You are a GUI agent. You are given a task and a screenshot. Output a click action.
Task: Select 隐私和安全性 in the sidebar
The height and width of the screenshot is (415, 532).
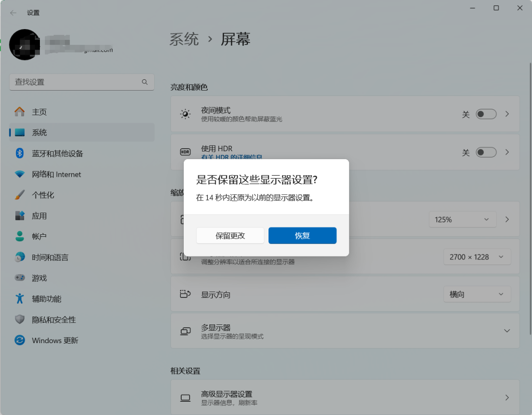(54, 319)
